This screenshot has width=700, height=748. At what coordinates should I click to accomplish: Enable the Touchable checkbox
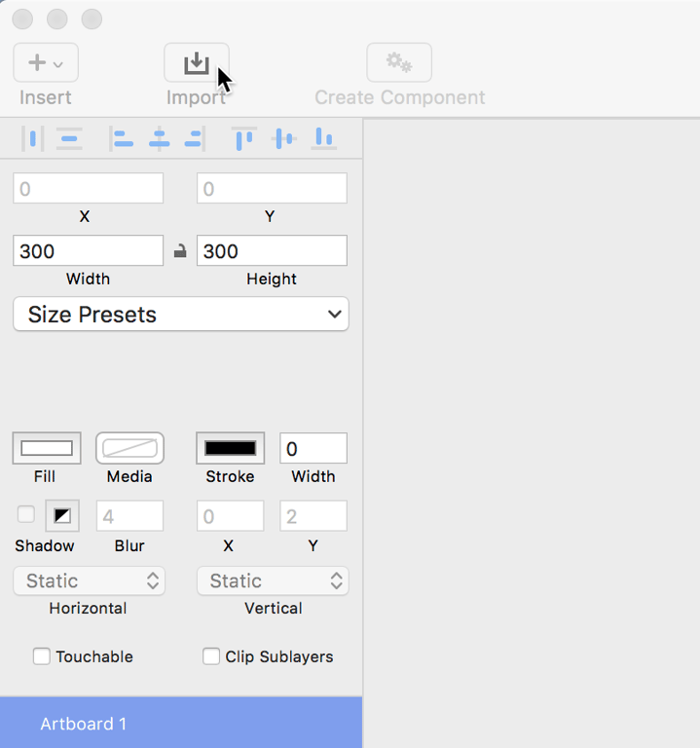pos(42,656)
